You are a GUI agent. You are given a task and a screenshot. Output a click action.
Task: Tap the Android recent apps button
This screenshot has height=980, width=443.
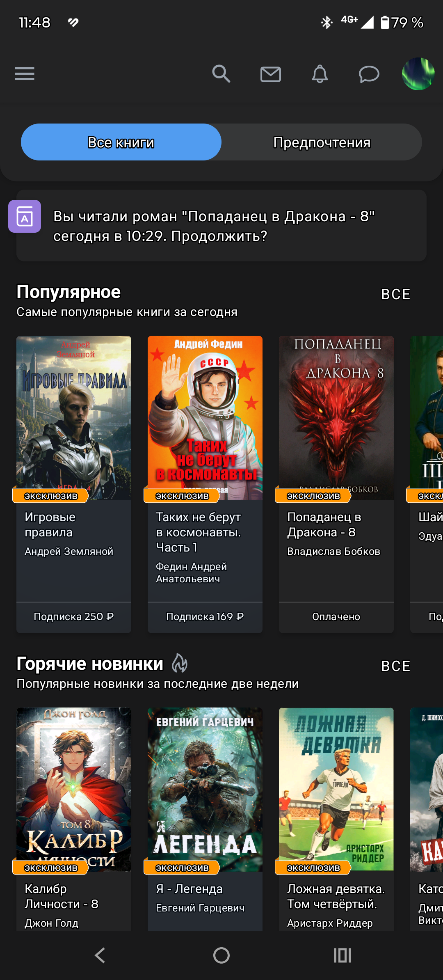pos(343,955)
